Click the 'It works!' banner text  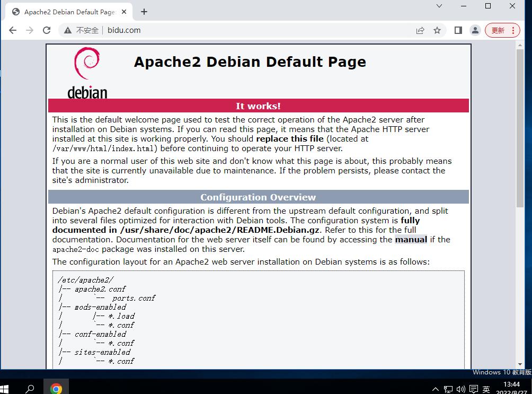(258, 106)
